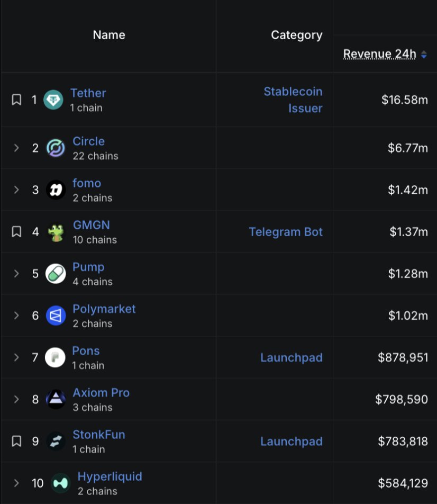Click the Circle logo icon
The width and height of the screenshot is (437, 504).
(x=56, y=148)
